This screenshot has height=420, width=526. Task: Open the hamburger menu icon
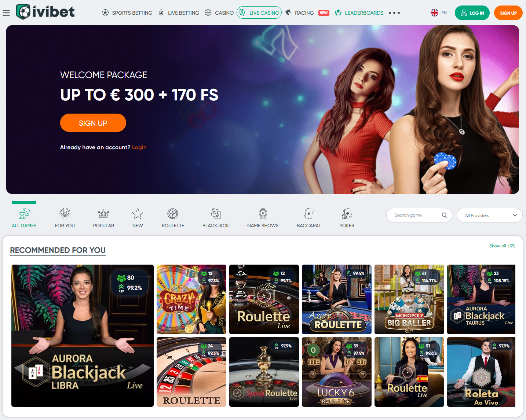pyautogui.click(x=6, y=13)
